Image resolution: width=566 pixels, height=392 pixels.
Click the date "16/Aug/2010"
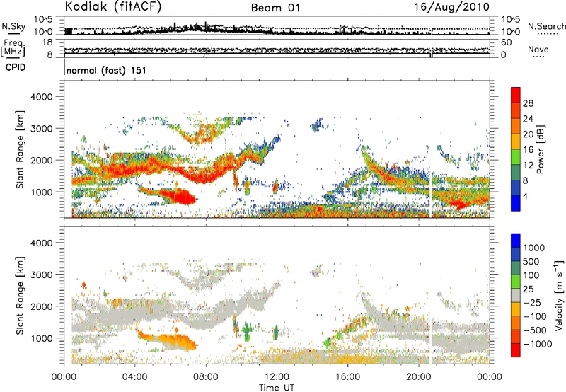451,7
